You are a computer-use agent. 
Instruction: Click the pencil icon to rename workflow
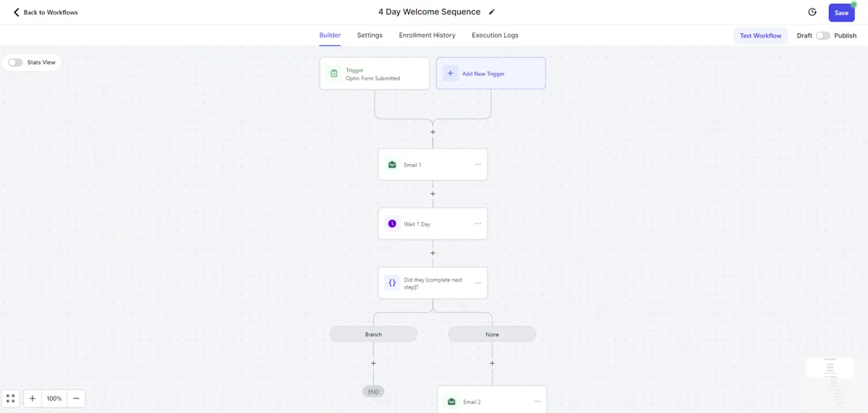click(x=492, y=12)
